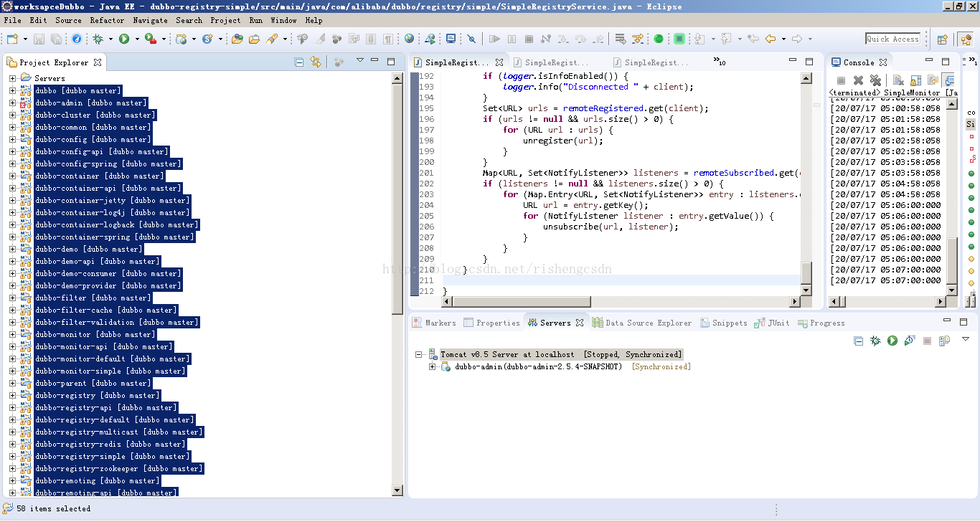Switch to the JUnit tab
Image resolution: width=980 pixels, height=522 pixels.
coord(772,323)
